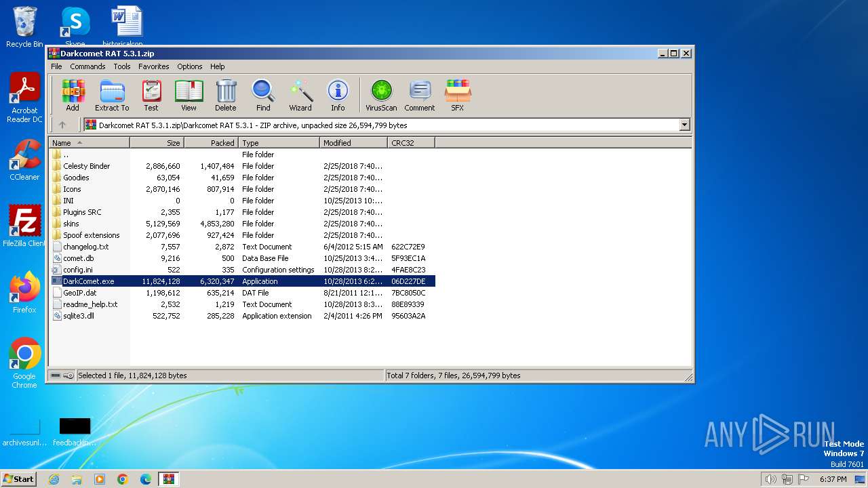The width and height of the screenshot is (868, 488).
Task: Show archive Info
Action: (x=338, y=95)
